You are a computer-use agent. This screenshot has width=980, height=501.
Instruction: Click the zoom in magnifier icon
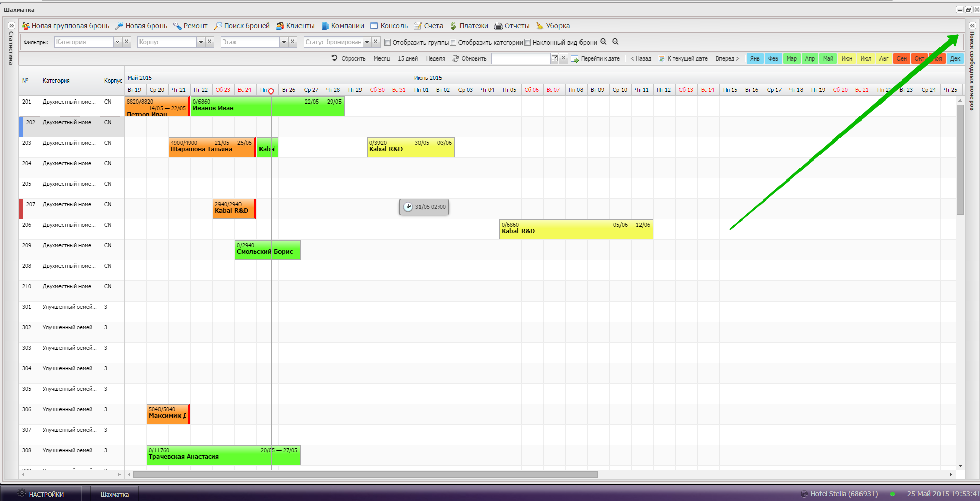click(604, 42)
